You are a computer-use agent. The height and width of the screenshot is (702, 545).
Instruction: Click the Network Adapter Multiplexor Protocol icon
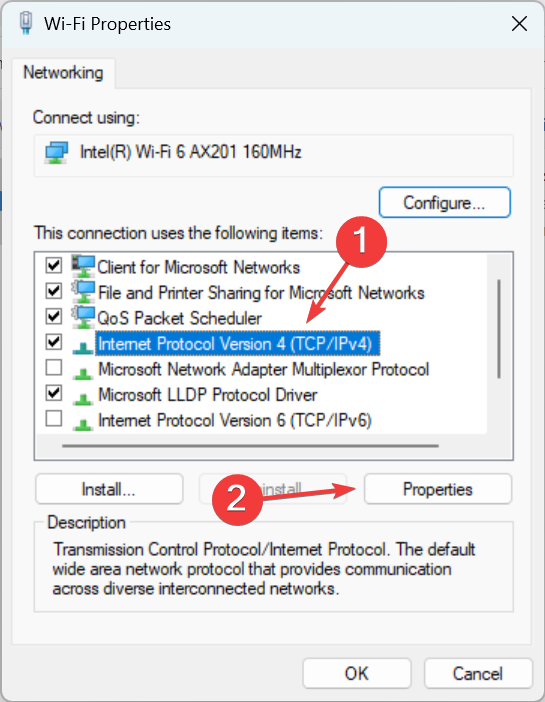pos(83,372)
